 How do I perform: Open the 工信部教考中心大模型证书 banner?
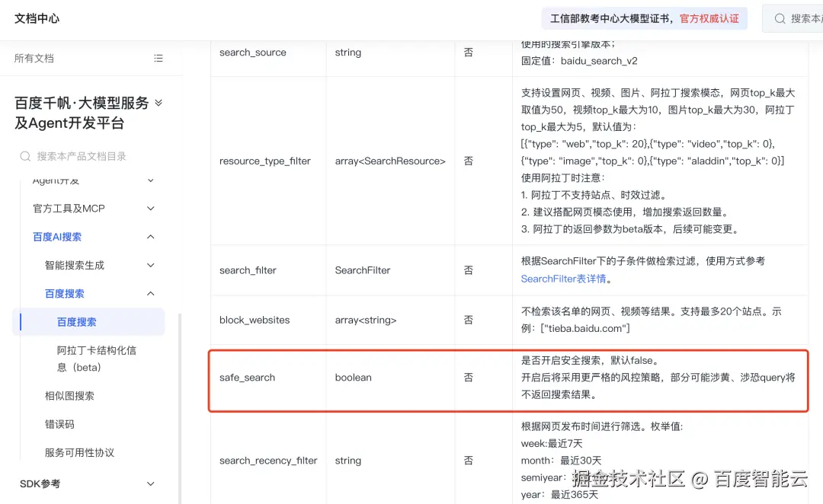coord(645,19)
